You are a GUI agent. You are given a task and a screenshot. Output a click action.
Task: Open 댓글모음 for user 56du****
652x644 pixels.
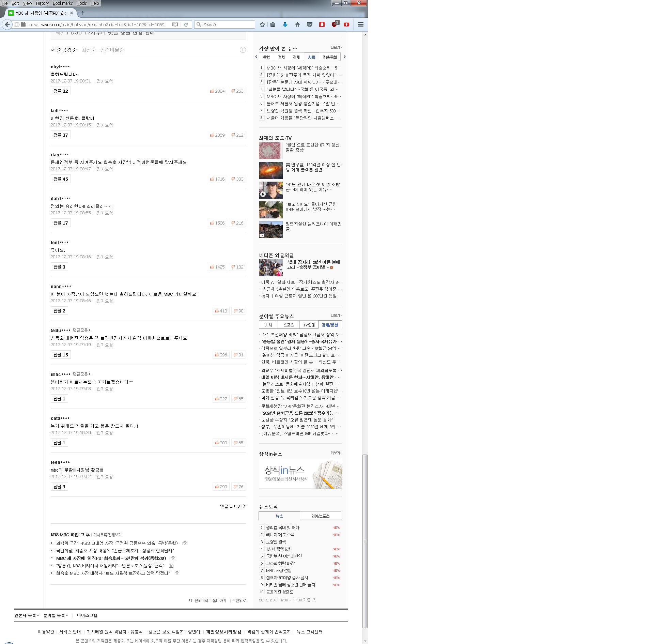81,330
